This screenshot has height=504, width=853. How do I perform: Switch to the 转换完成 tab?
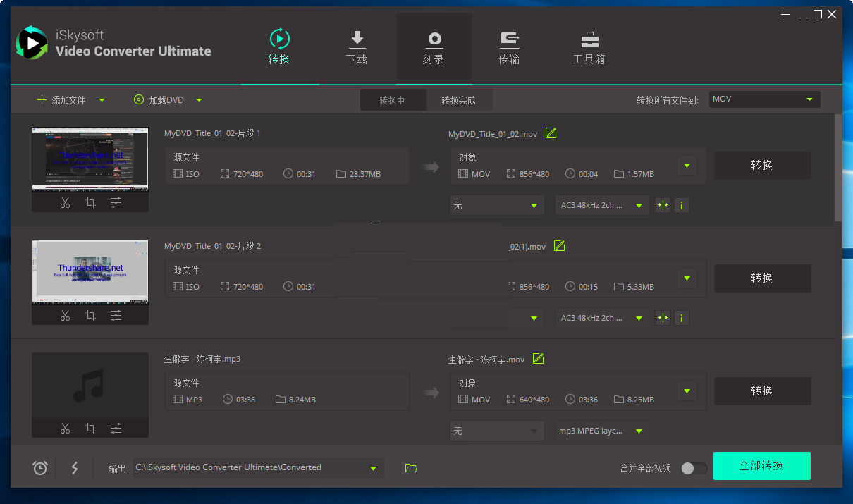pyautogui.click(x=460, y=99)
